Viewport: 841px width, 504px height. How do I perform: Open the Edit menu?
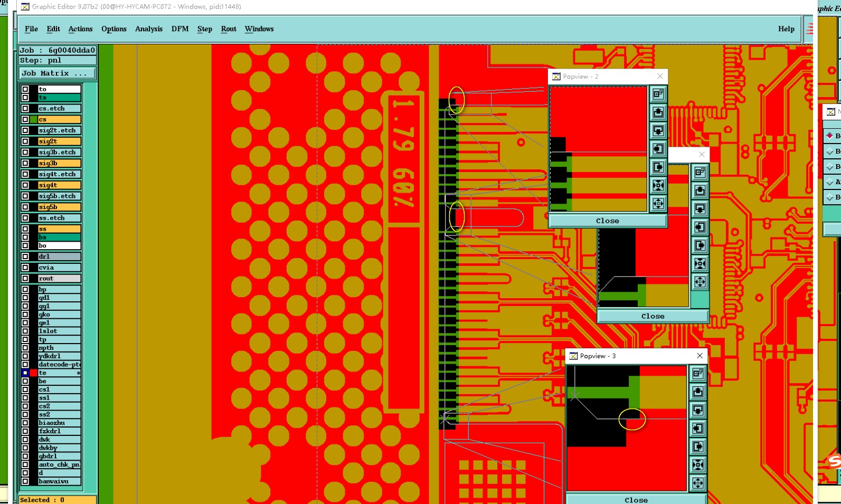tap(53, 29)
